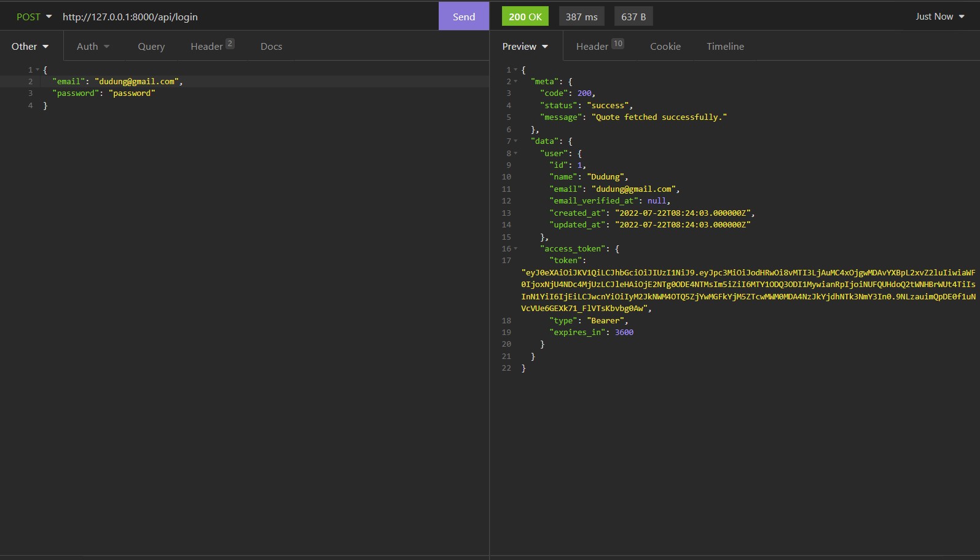Click the 200 OK status badge

coord(525,17)
